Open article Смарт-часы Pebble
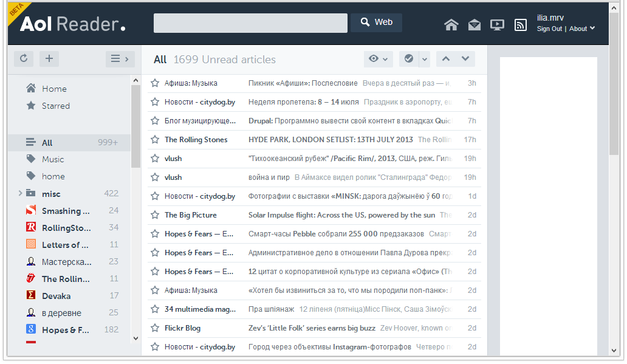 [336, 234]
